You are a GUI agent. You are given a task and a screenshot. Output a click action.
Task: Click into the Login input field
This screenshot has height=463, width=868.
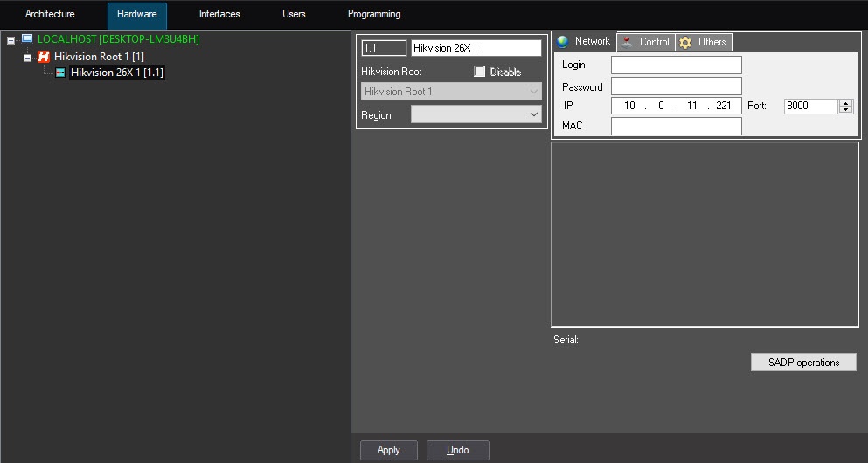pyautogui.click(x=676, y=66)
